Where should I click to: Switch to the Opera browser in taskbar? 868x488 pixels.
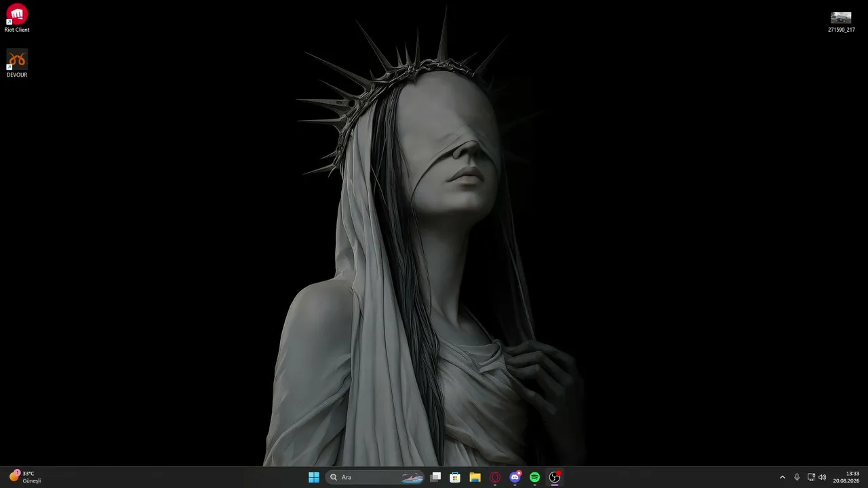pos(495,477)
